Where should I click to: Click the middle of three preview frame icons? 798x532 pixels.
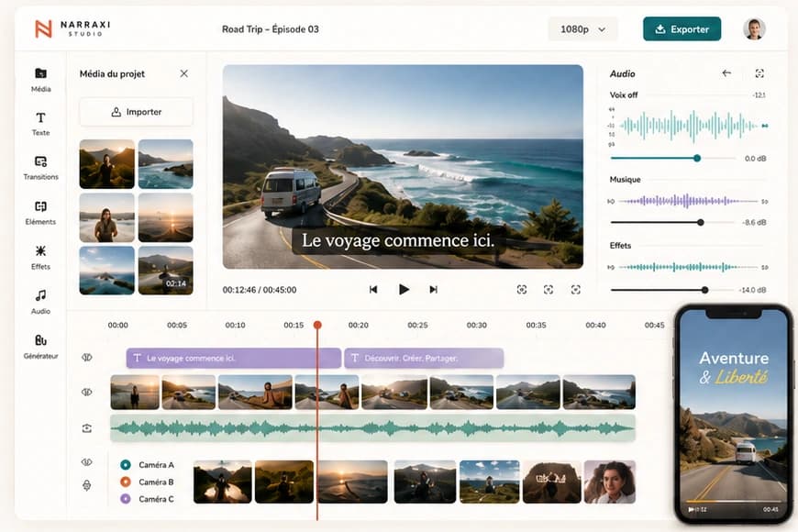549,290
